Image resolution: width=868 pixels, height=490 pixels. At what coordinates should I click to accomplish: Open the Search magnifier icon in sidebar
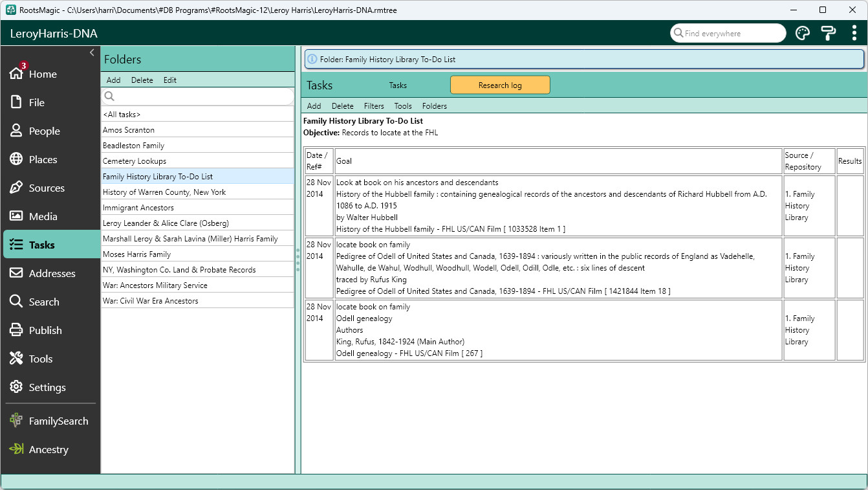point(16,302)
